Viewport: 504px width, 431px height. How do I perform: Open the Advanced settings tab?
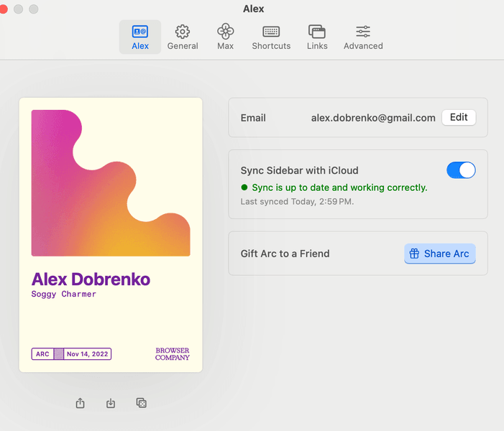[363, 37]
